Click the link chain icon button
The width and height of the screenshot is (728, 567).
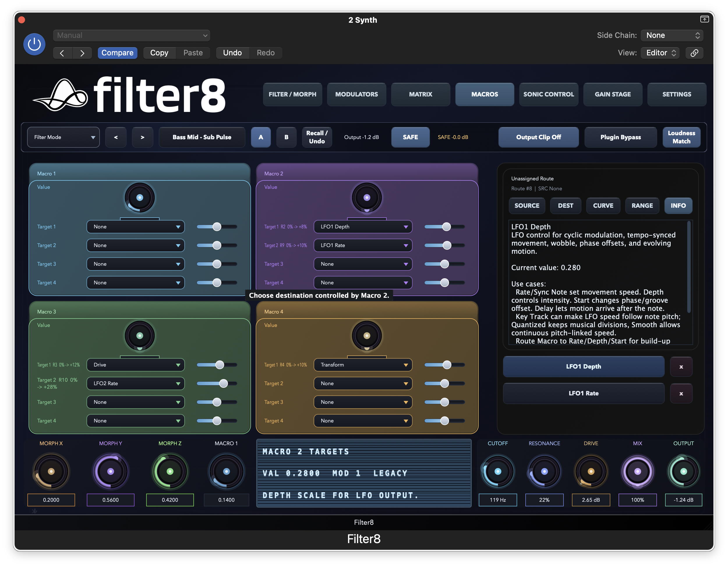(694, 53)
